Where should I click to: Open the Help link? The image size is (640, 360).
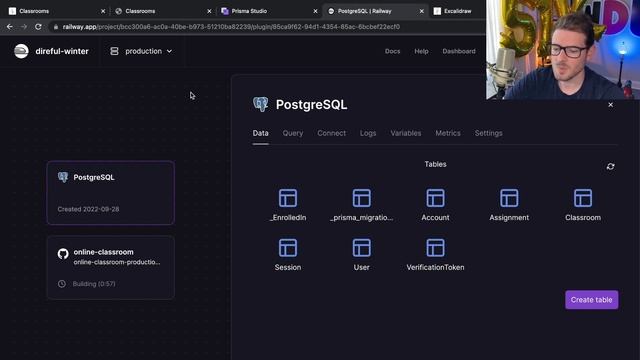[421, 51]
